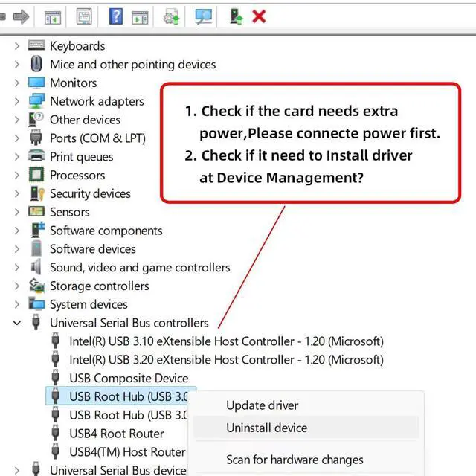Viewport: 476px width, 476px height.
Task: Select Uninstall device in the context menu
Action: click(x=266, y=428)
